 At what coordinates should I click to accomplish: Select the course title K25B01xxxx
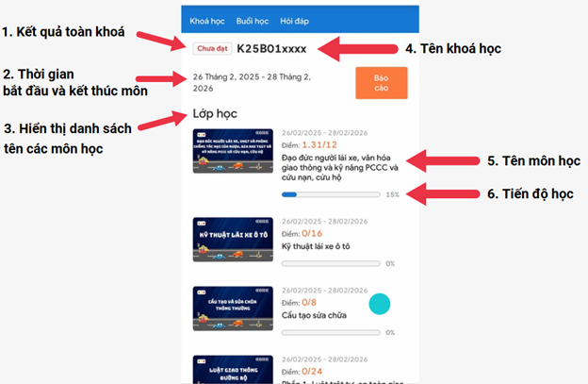pyautogui.click(x=271, y=49)
